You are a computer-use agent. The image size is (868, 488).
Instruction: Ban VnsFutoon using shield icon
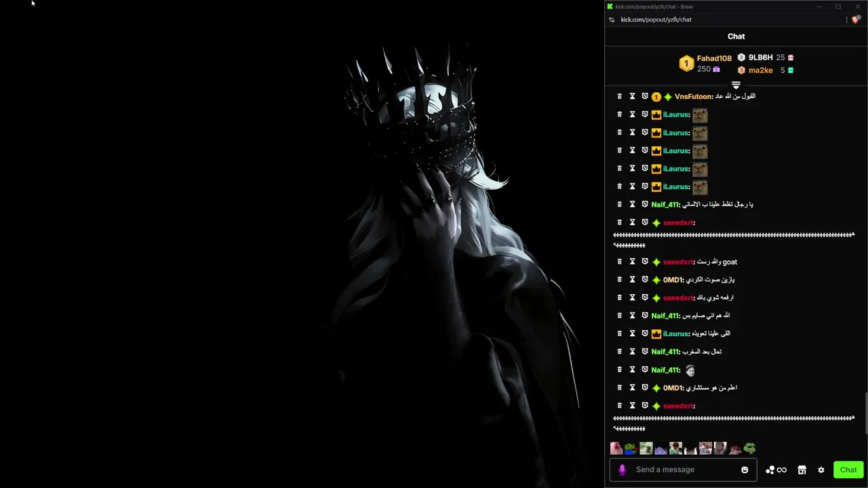(x=645, y=97)
